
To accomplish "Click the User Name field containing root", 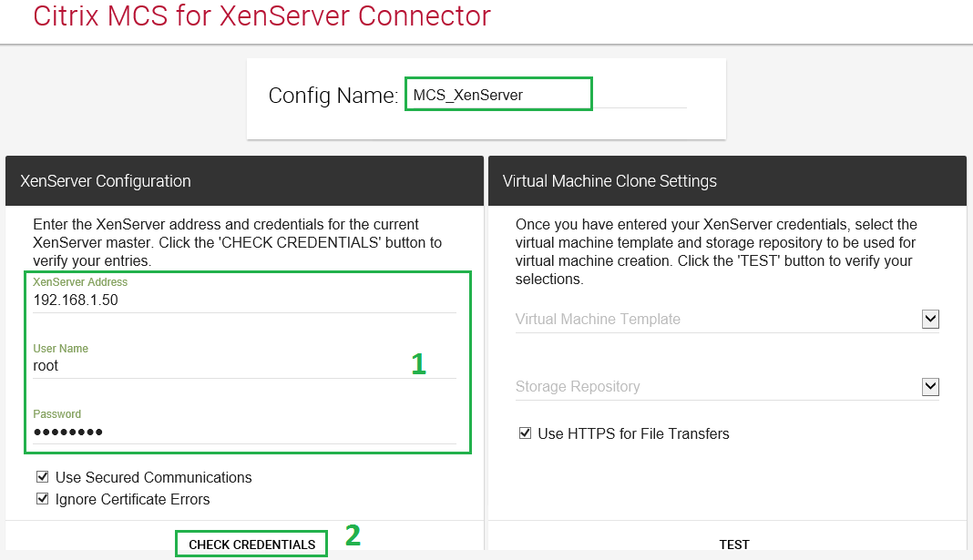I will click(244, 365).
